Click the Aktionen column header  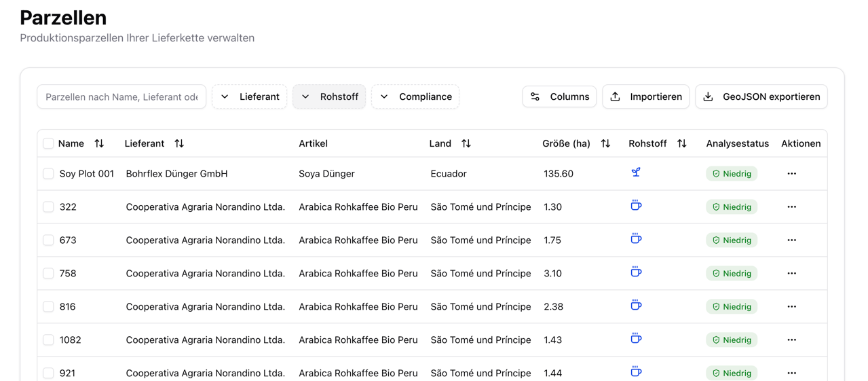(x=801, y=143)
